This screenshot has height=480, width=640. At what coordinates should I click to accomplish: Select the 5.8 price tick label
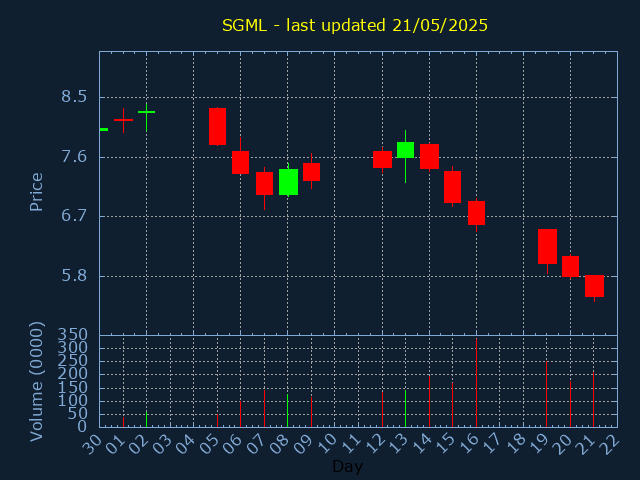[74, 276]
